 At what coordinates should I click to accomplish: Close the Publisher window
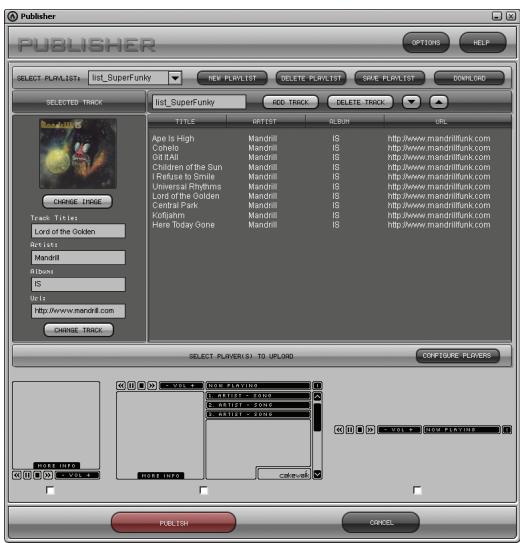tap(511, 16)
